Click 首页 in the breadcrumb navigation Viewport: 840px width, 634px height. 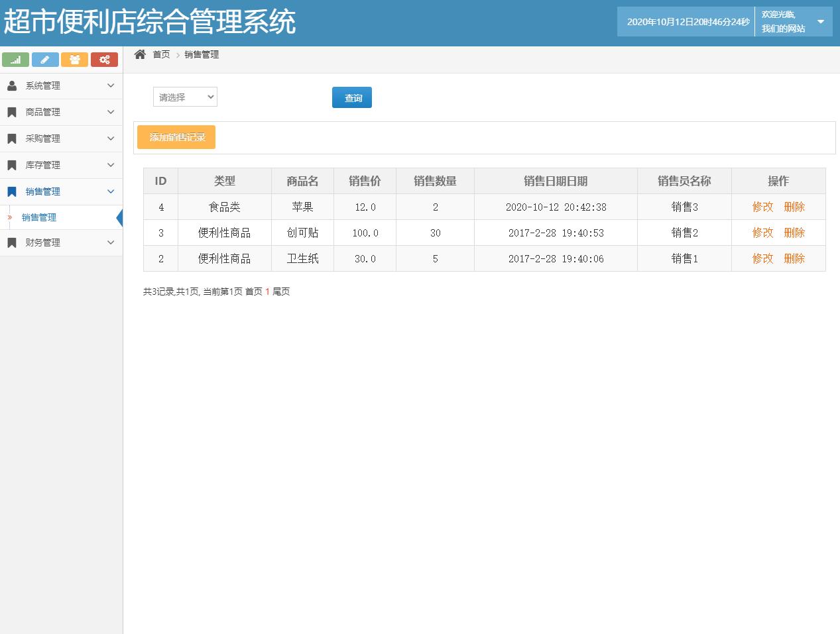[x=160, y=54]
